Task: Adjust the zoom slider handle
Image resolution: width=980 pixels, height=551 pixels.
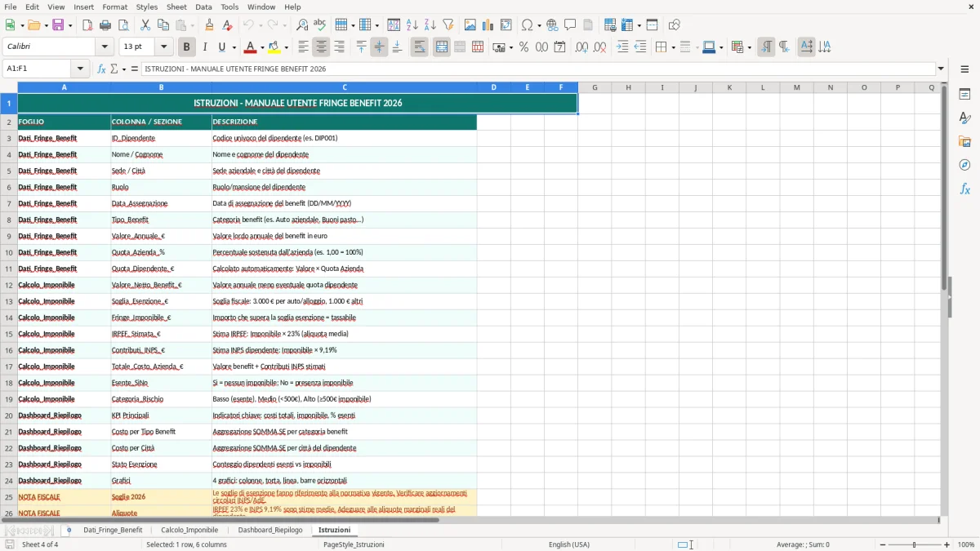Action: click(x=914, y=544)
